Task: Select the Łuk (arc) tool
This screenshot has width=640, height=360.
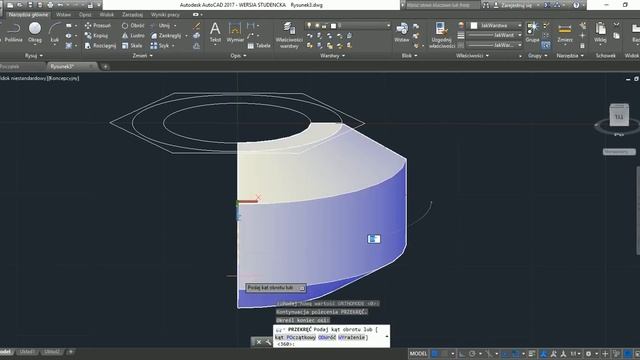Action: [x=54, y=33]
